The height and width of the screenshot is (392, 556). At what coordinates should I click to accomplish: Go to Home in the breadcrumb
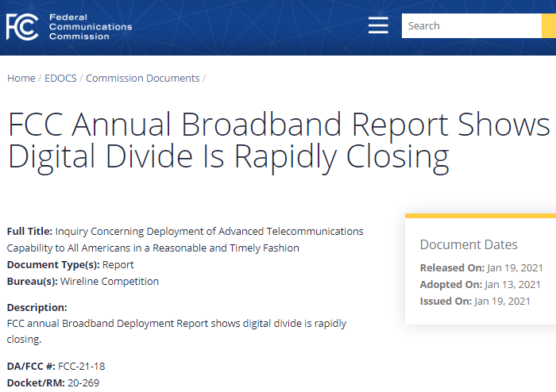[x=21, y=79]
